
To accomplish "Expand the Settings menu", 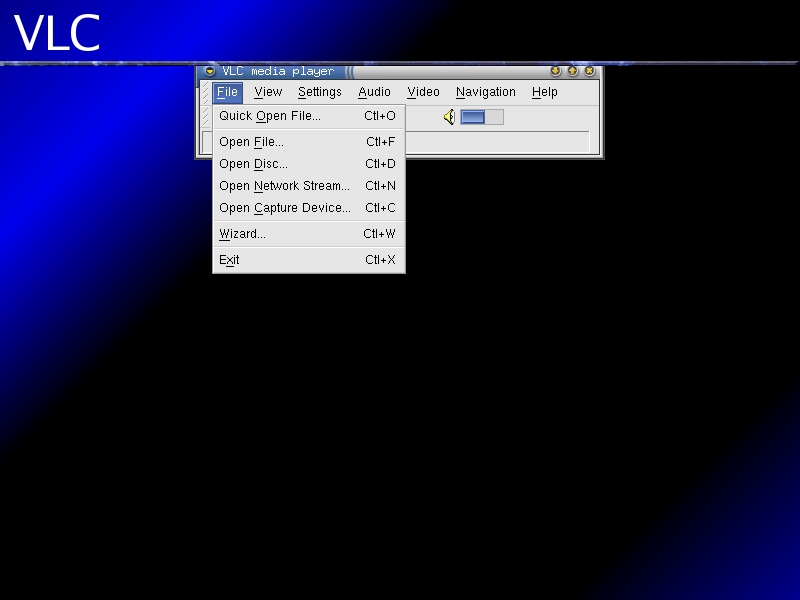I will tap(320, 92).
